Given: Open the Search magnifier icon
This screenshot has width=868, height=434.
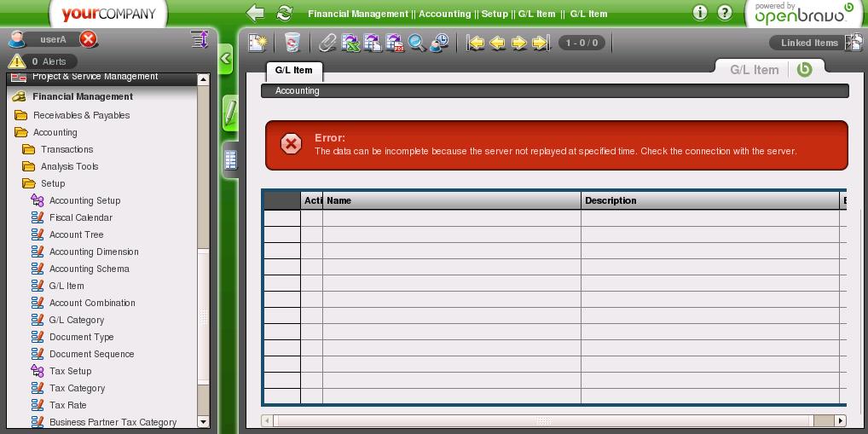Looking at the screenshot, I should [x=417, y=43].
